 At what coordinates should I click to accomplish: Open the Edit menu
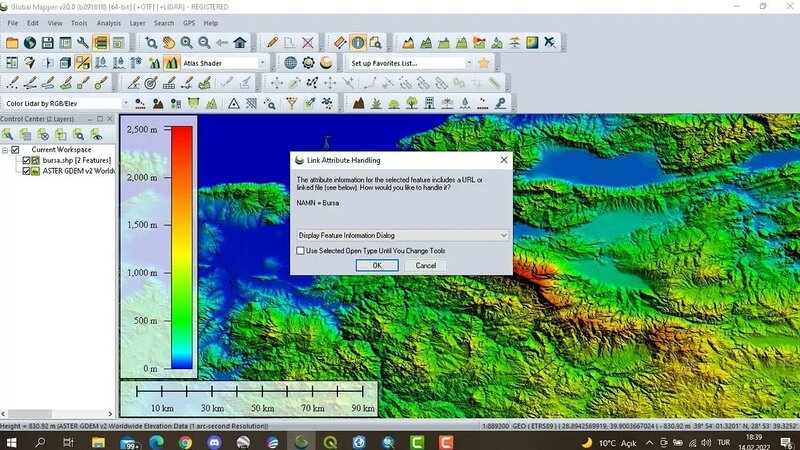click(33, 23)
